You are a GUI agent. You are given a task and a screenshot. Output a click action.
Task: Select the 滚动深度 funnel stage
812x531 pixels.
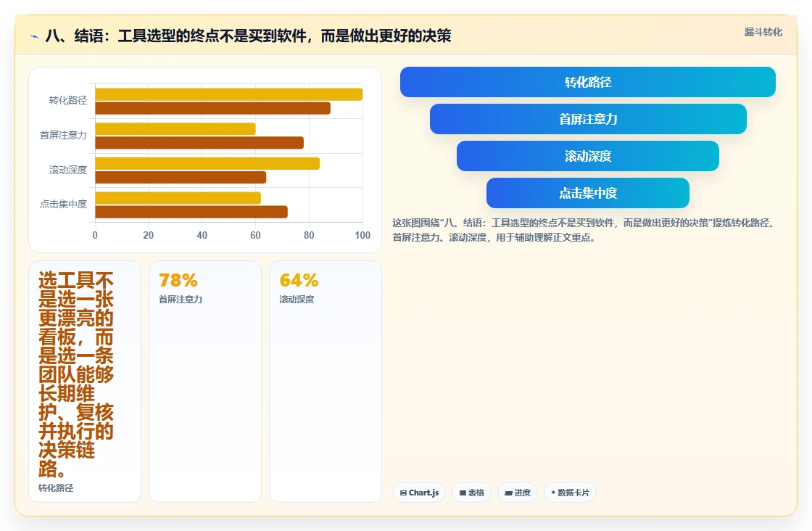coord(588,156)
